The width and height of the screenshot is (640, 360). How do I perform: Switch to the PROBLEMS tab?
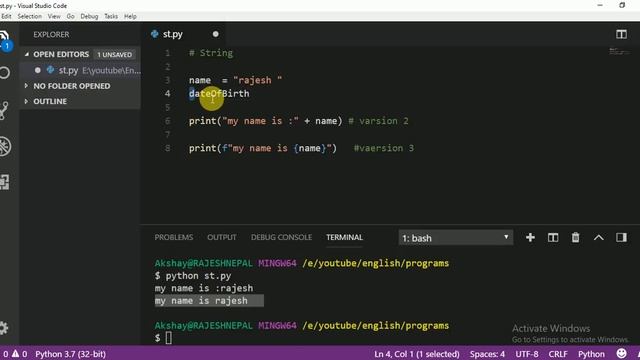pyautogui.click(x=174, y=237)
